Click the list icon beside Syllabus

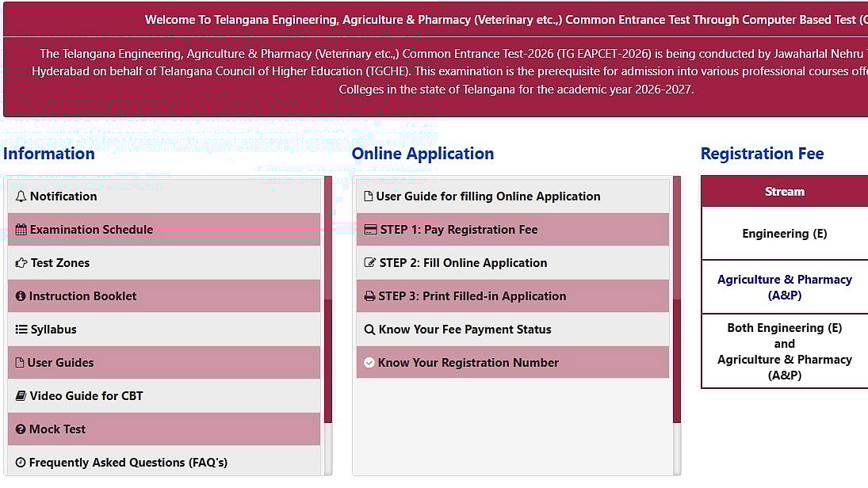pyautogui.click(x=21, y=329)
